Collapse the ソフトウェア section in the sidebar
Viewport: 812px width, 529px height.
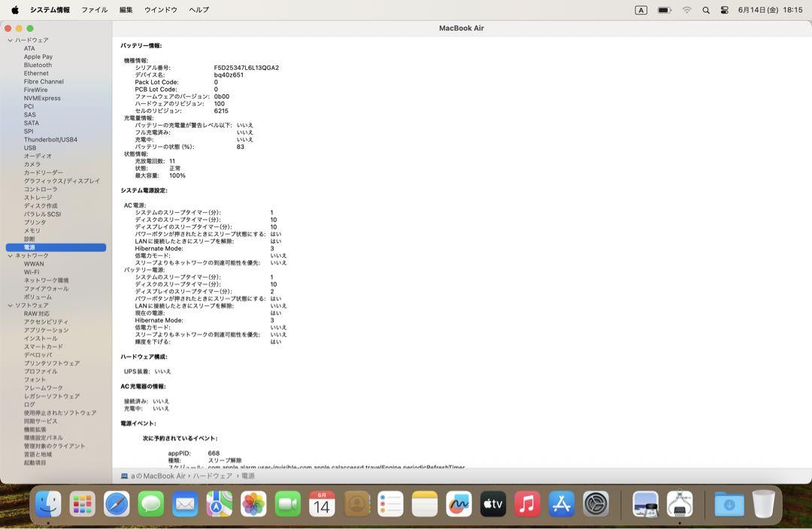coord(10,306)
